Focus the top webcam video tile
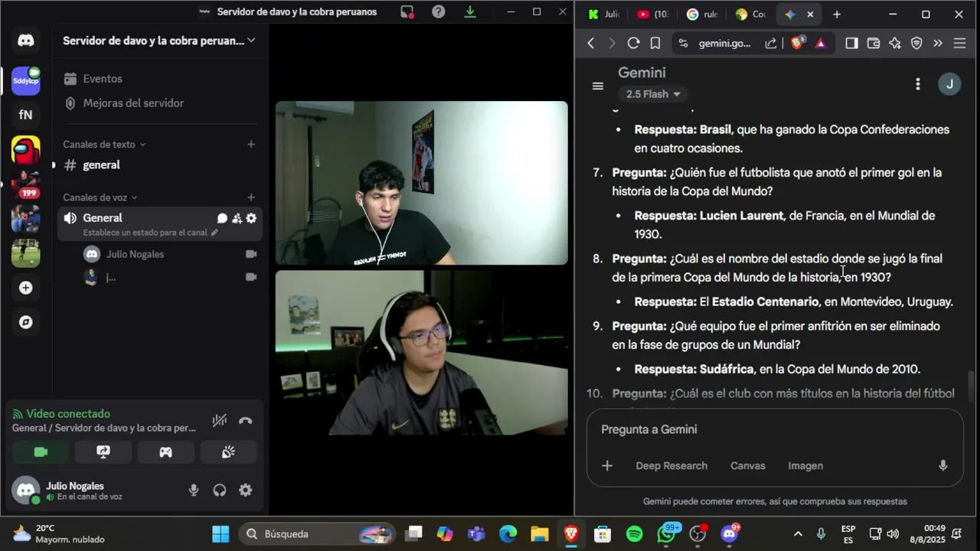The height and width of the screenshot is (551, 980). coord(422,183)
